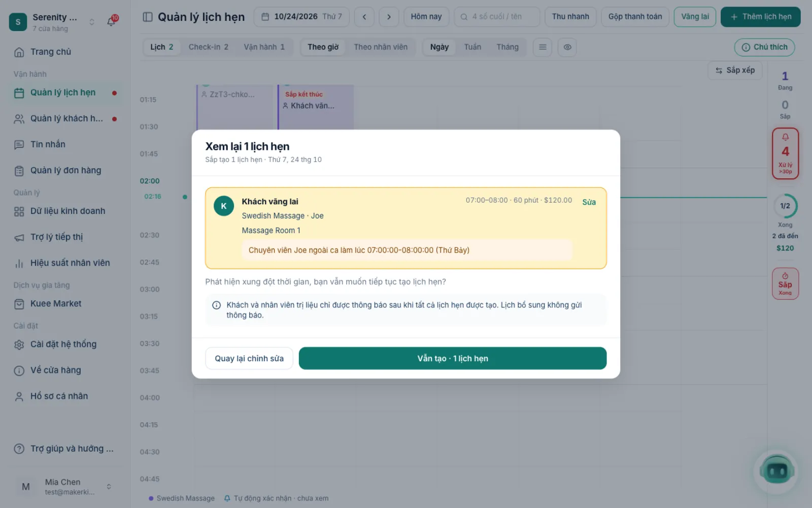Confirm Vẫn tạo 1 lịch hẹn
Viewport: 812px width, 508px height.
point(453,359)
